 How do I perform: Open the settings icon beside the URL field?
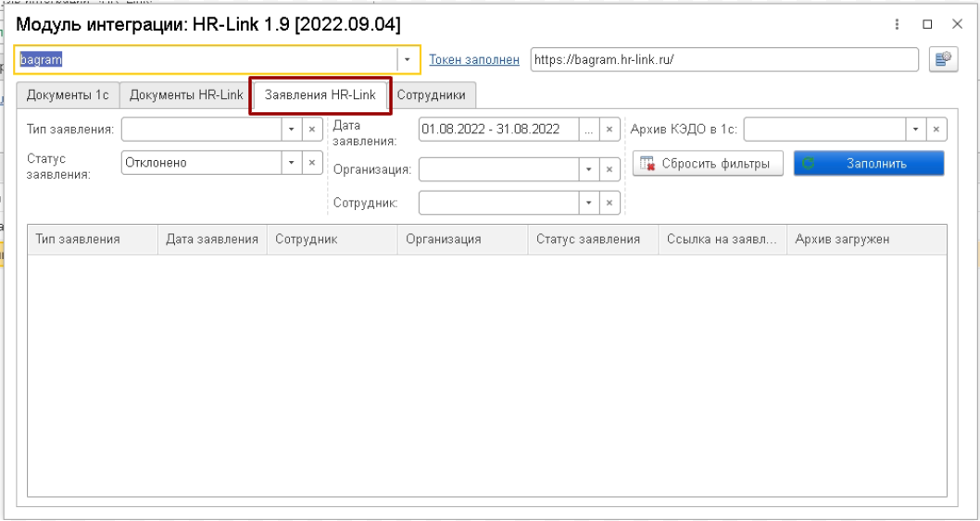click(x=943, y=60)
